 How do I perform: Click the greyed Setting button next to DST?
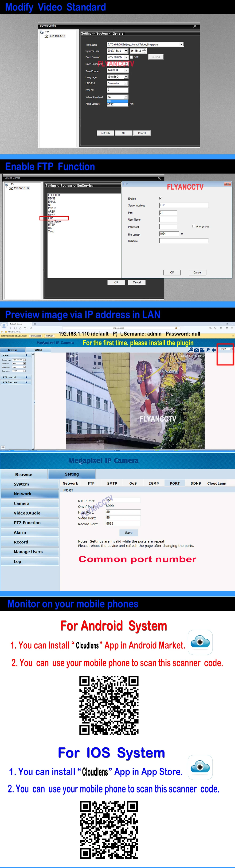156,57
